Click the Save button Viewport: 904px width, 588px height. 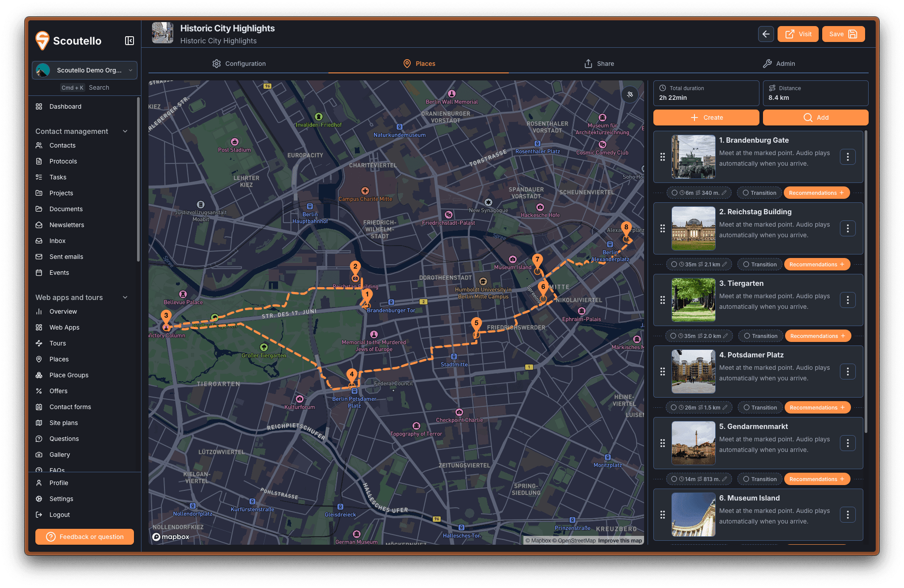843,34
